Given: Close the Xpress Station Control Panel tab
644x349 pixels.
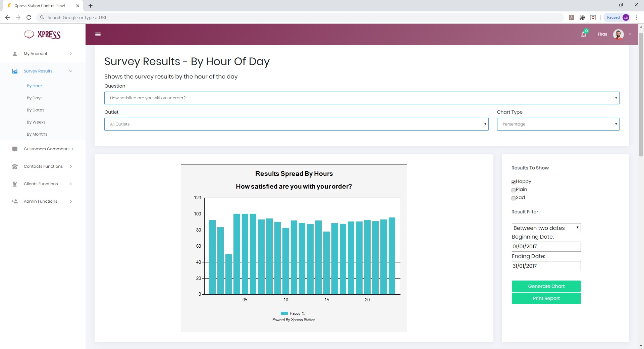Looking at the screenshot, I should click(x=78, y=6).
